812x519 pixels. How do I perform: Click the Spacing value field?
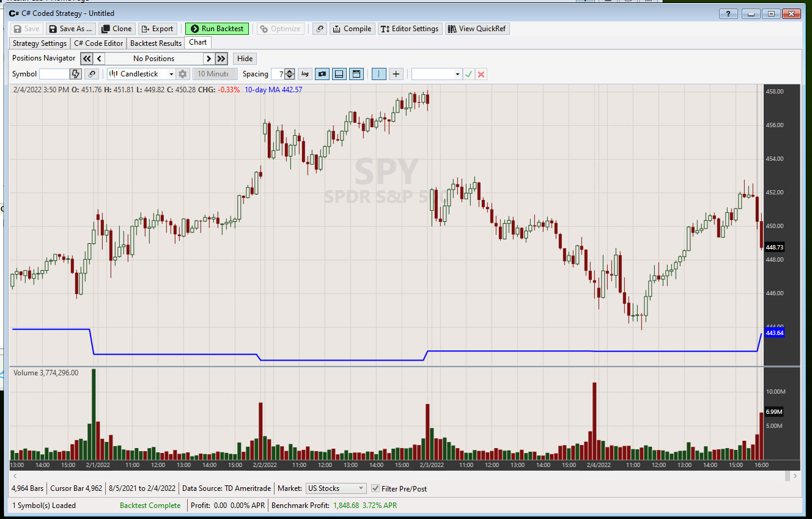click(x=278, y=74)
